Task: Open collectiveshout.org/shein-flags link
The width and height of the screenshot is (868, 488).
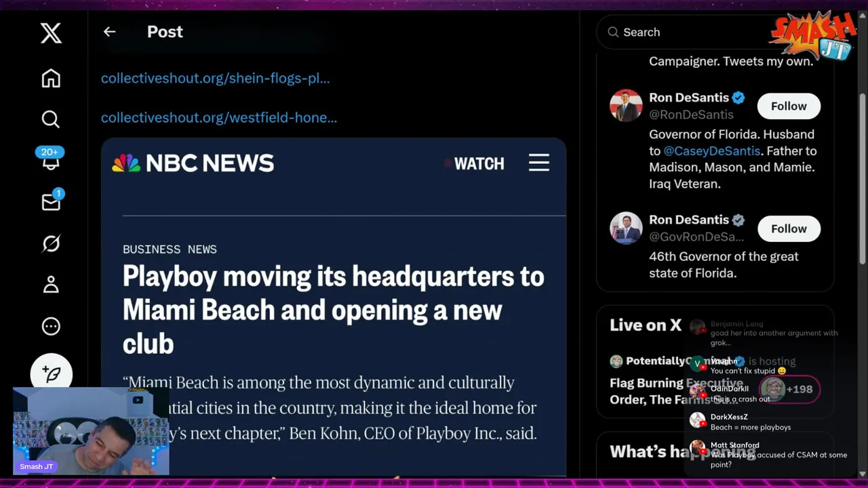Action: click(x=215, y=78)
